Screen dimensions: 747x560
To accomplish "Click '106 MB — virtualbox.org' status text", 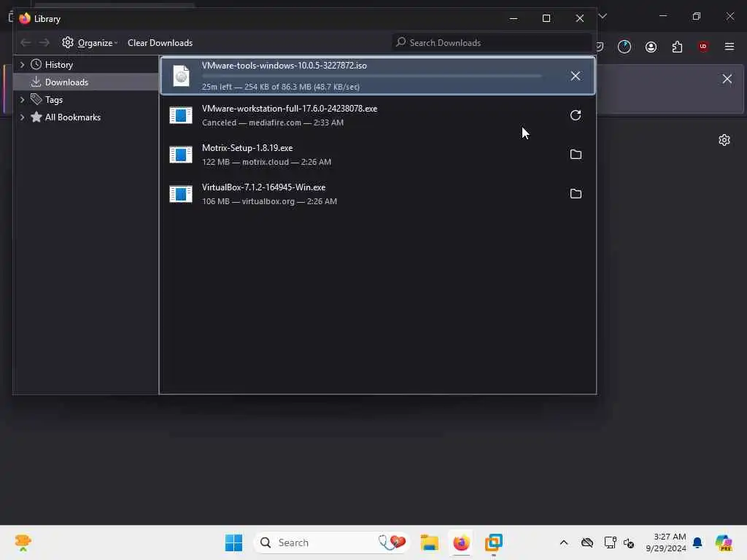I will click(269, 201).
